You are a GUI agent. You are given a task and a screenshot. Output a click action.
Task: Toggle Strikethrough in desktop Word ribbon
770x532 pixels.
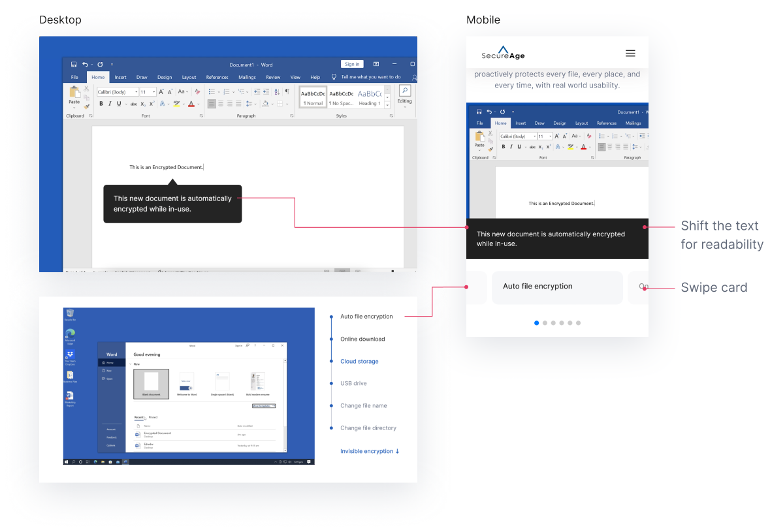(x=134, y=104)
